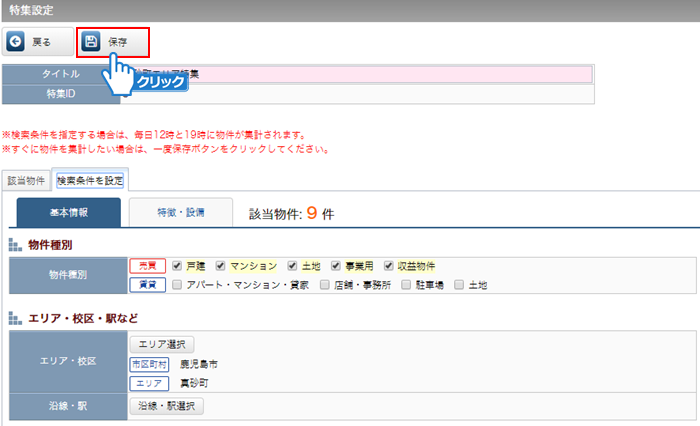Image resolution: width=700 pixels, height=426 pixels.
Task: Click the floppy disk save icon
Action: tap(91, 42)
